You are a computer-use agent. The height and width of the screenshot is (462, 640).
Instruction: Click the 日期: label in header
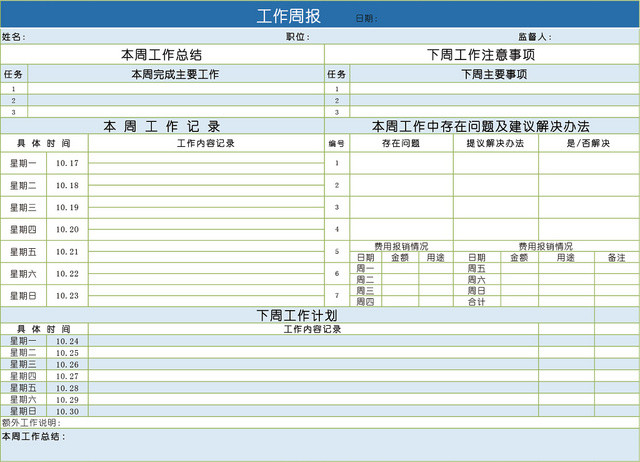pos(366,18)
